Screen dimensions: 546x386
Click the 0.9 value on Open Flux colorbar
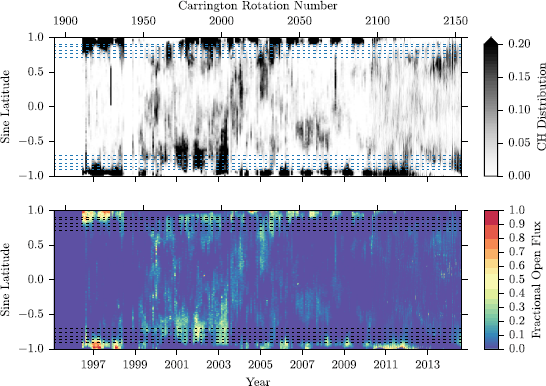516,224
